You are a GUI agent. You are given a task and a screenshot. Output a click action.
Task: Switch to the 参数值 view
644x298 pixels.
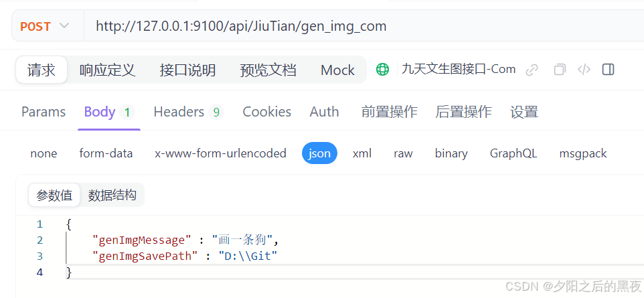54,196
